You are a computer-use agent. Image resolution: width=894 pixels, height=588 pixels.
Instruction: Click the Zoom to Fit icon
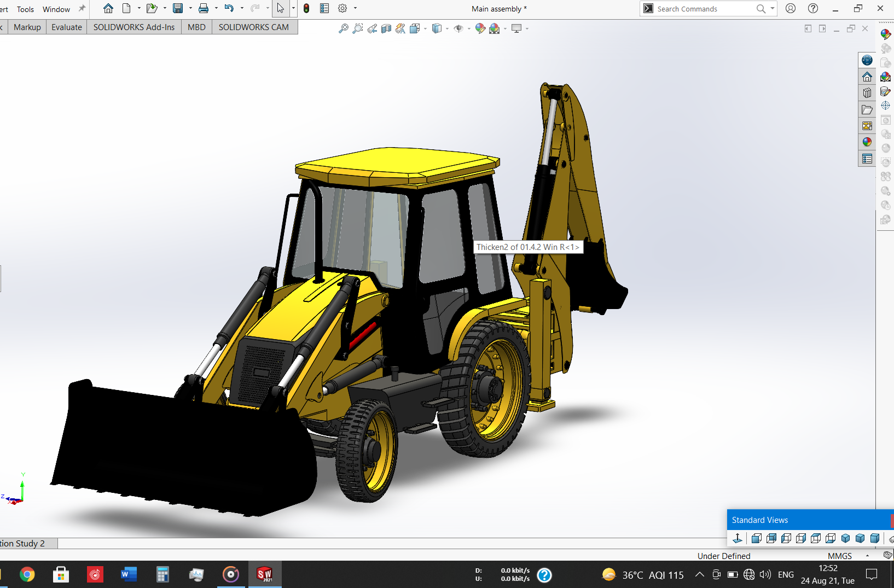pyautogui.click(x=344, y=28)
